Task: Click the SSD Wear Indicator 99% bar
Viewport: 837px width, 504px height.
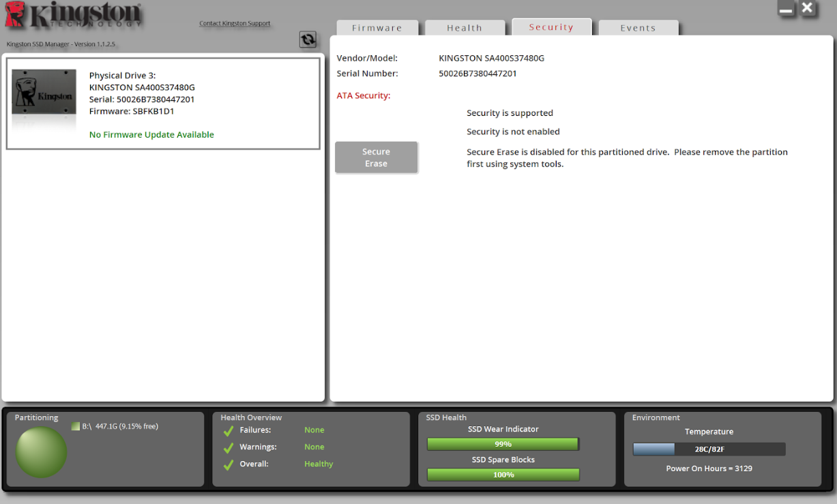Action: (503, 444)
